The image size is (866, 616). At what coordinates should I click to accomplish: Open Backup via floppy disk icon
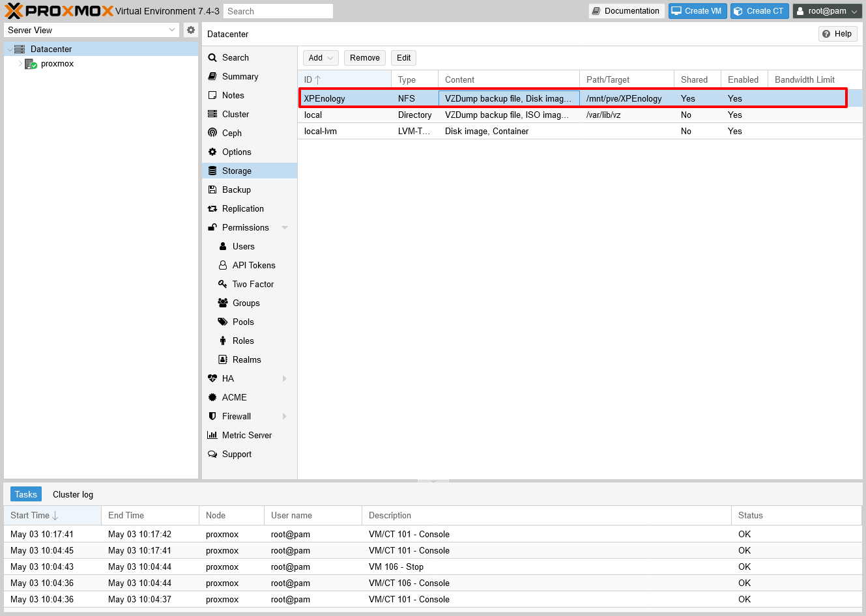click(x=212, y=189)
